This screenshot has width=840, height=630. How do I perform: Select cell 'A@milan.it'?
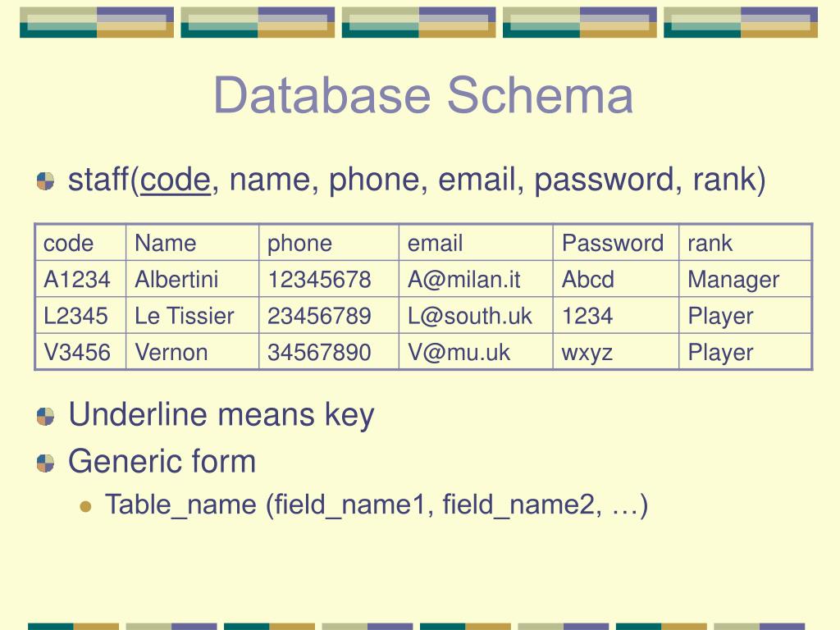tap(476, 279)
